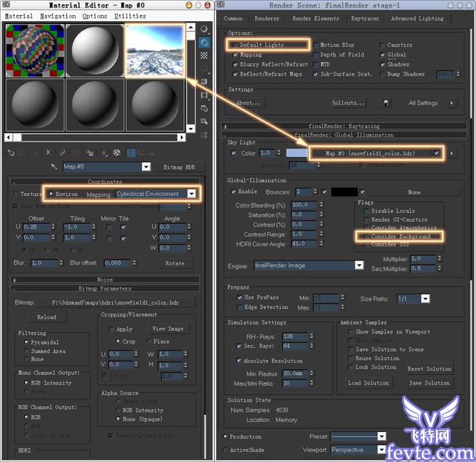Select the snowfield HDR sample slot
This screenshot has width=476, height=462.
(154, 50)
